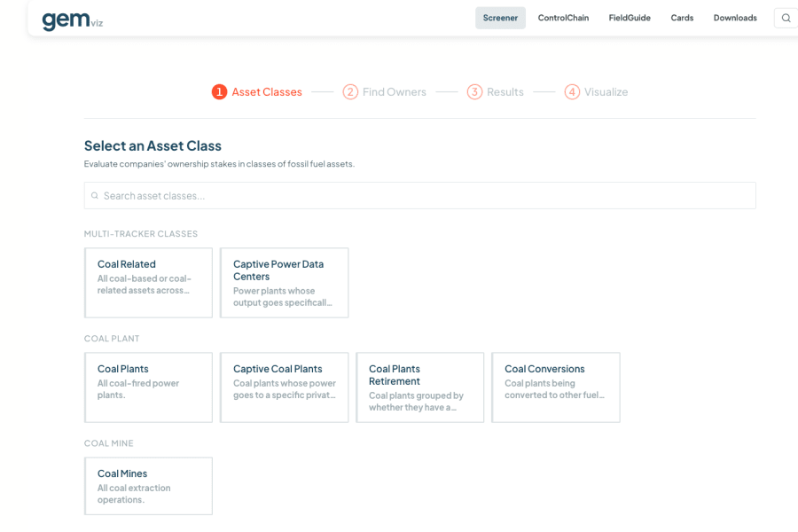This screenshot has height=532, width=798.
Task: Pick the Coal Conversions card
Action: pos(556,387)
